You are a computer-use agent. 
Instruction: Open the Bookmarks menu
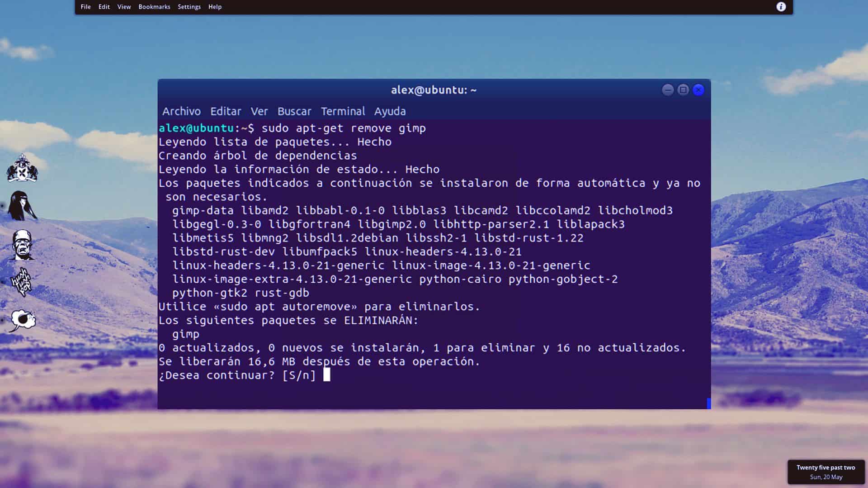(154, 7)
